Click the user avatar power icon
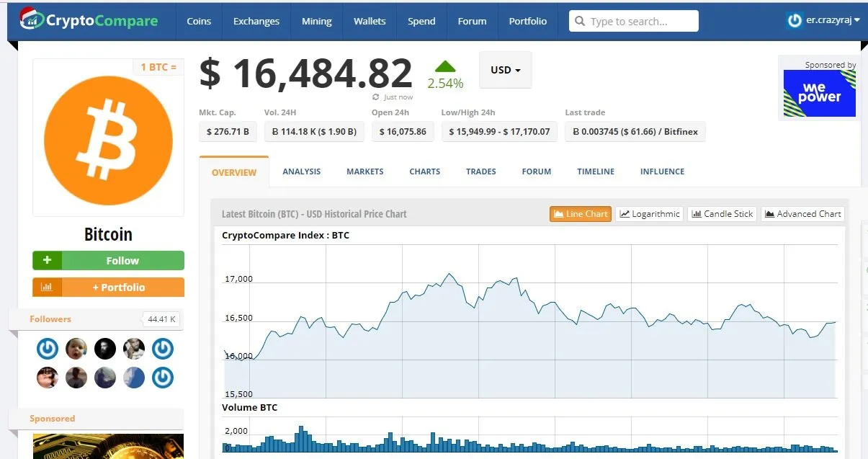Screen dimensions: 868x459 tap(795, 21)
